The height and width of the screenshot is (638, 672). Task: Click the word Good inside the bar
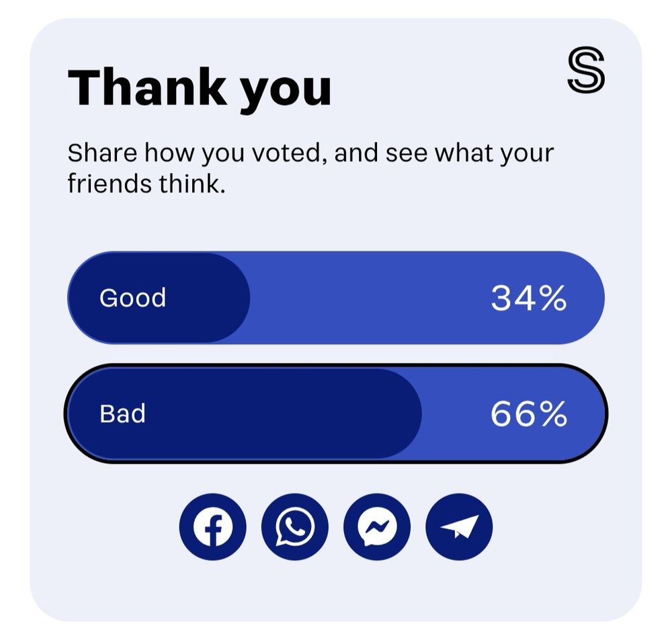(133, 298)
